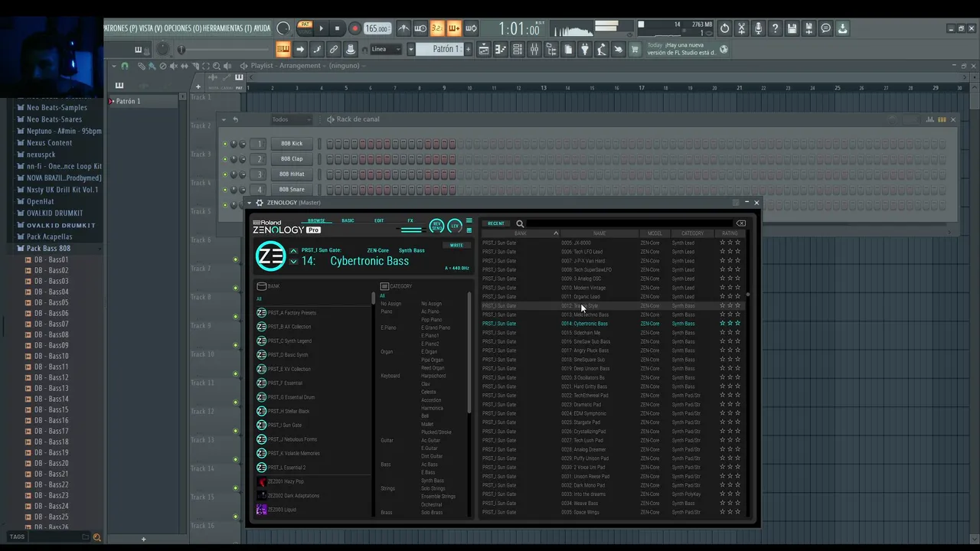Open the mixer view icon
Screen dimensions: 980x551
(x=534, y=49)
